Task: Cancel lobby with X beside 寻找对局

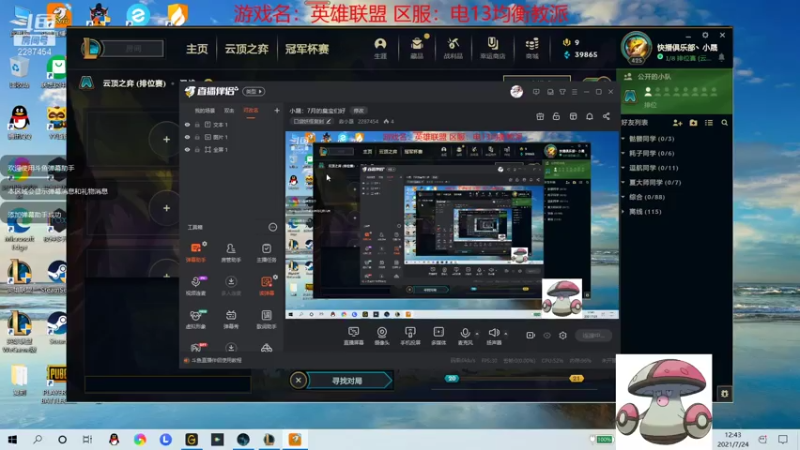Action: [298, 380]
